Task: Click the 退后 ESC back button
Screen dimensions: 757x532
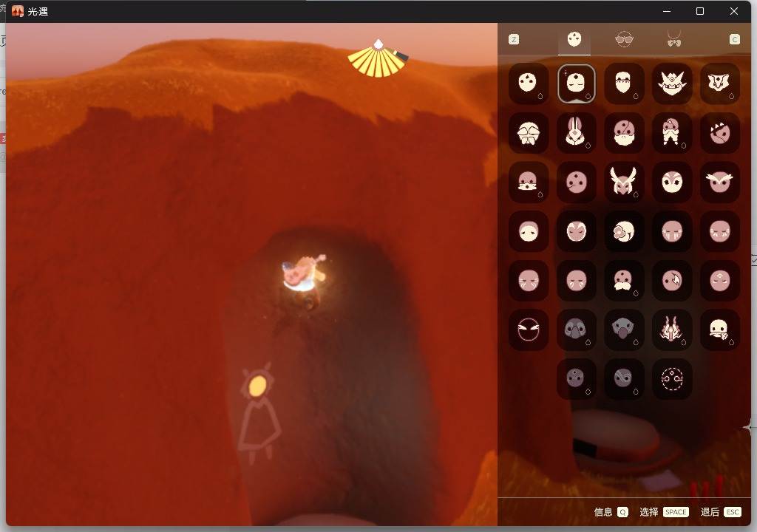Action: pos(721,512)
